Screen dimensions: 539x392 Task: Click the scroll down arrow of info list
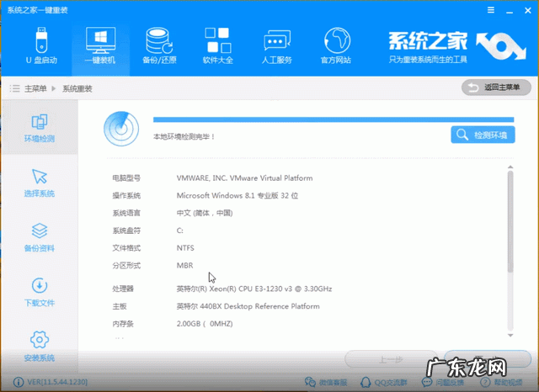pyautogui.click(x=510, y=336)
